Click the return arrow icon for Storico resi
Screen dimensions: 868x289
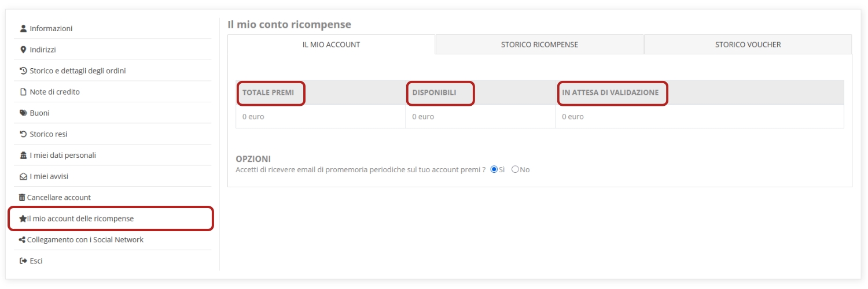23,134
